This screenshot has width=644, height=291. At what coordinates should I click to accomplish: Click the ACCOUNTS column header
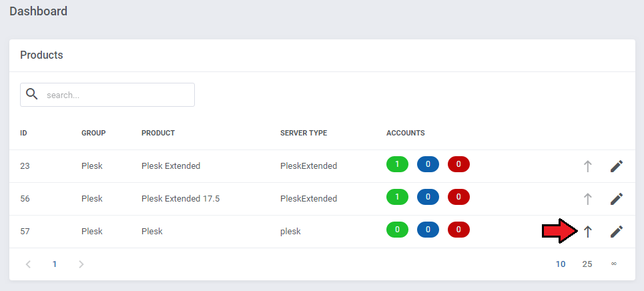point(405,133)
